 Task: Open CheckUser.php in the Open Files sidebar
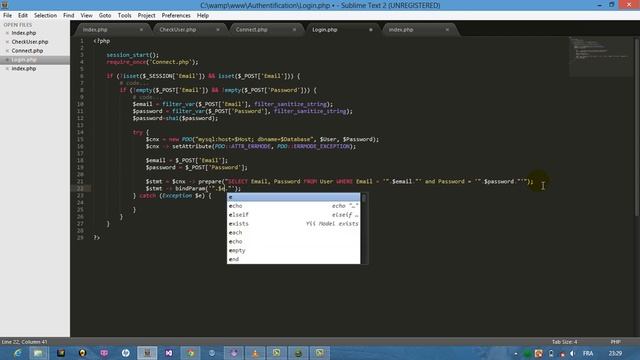pos(30,42)
